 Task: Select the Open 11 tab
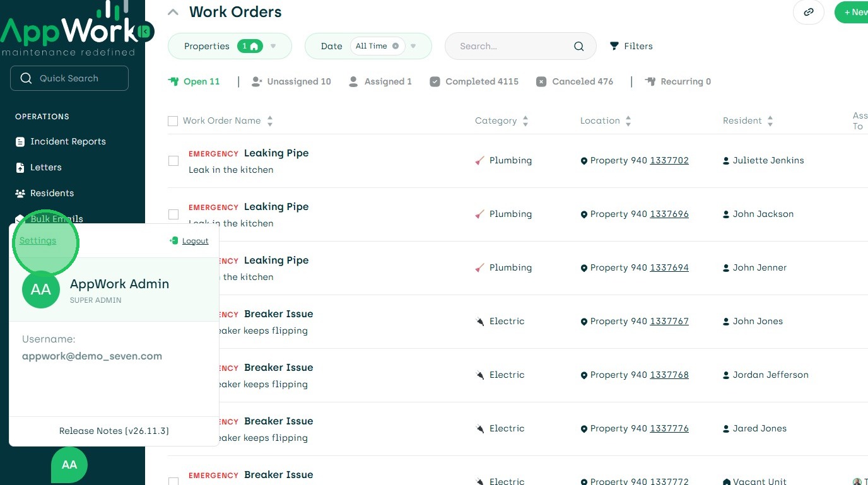(194, 81)
